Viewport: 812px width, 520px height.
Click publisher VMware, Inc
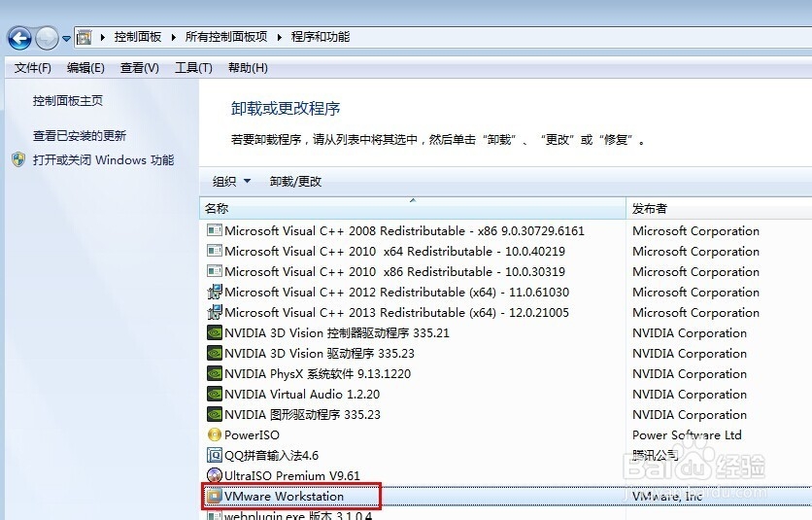click(x=667, y=496)
